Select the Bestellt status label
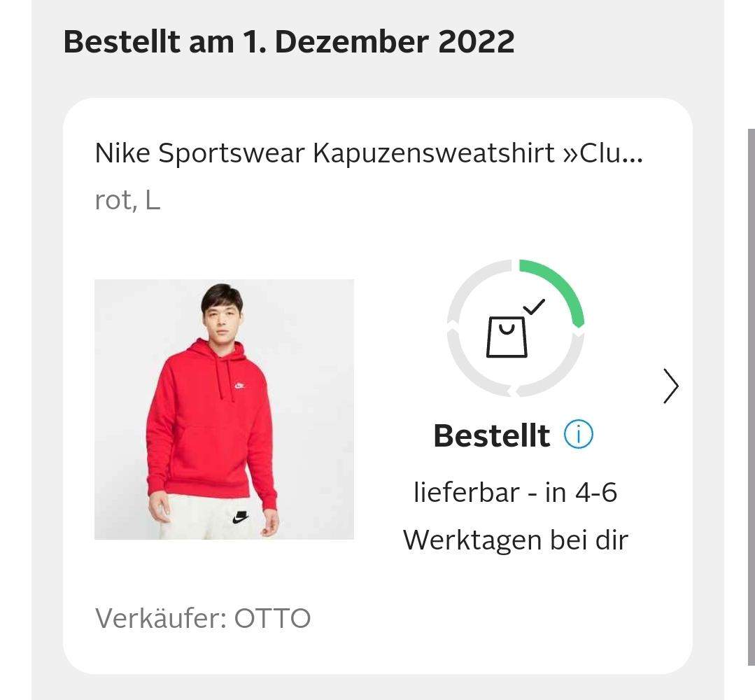The width and height of the screenshot is (755, 700). [x=492, y=434]
